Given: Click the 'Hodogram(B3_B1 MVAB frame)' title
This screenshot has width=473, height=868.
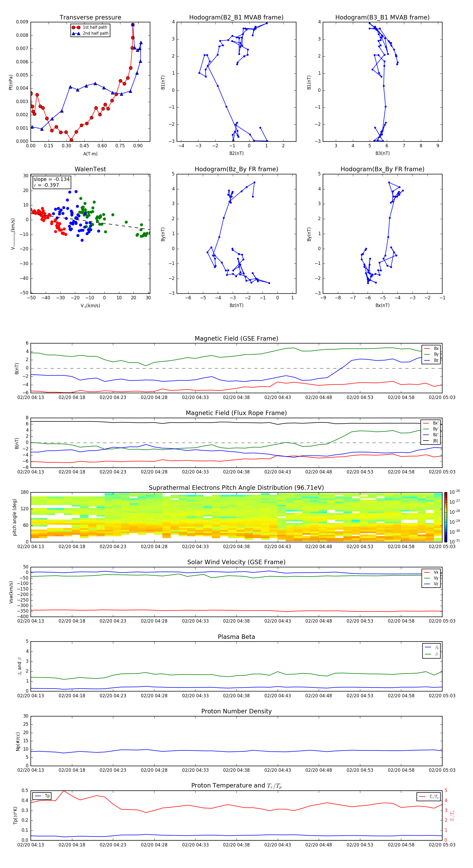Looking at the screenshot, I should click(x=382, y=18).
